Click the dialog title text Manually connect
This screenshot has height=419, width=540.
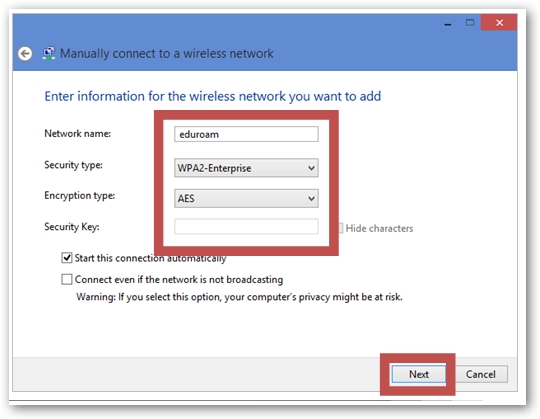coord(167,54)
